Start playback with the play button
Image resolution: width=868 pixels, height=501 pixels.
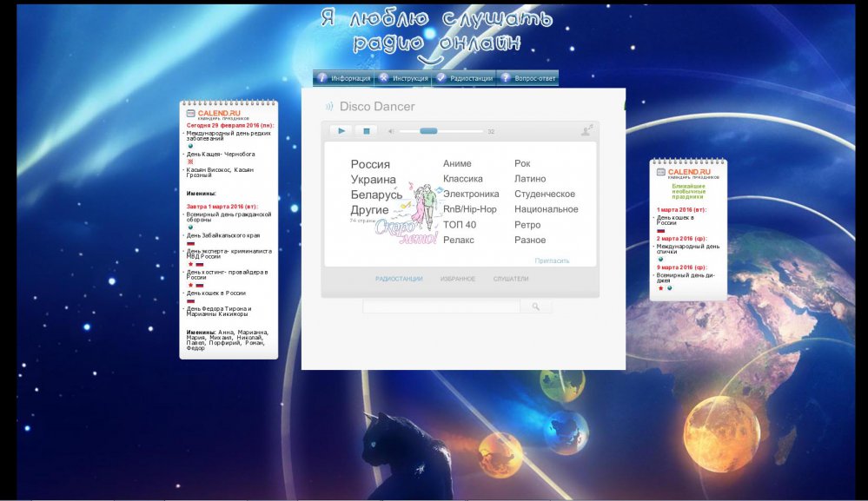point(341,131)
